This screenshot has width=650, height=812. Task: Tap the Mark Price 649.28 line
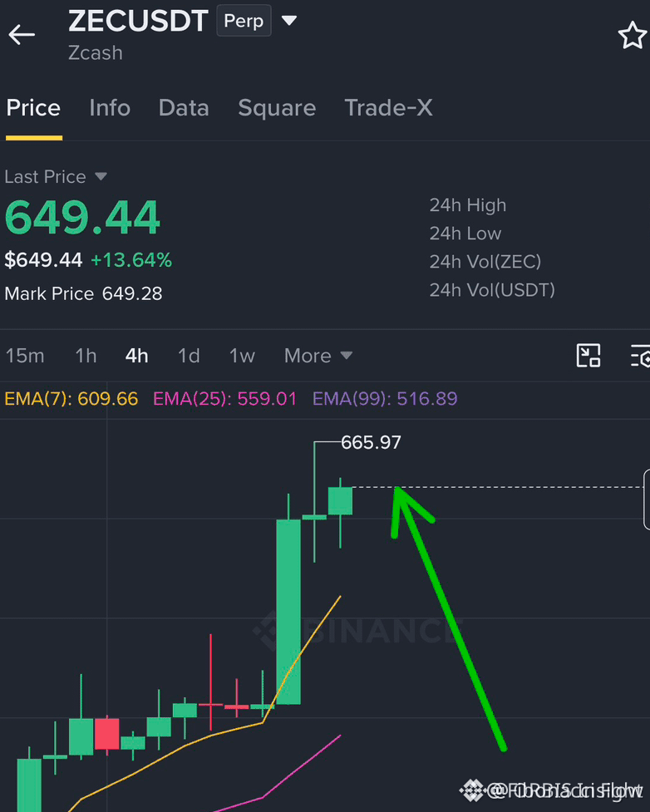[x=83, y=293]
